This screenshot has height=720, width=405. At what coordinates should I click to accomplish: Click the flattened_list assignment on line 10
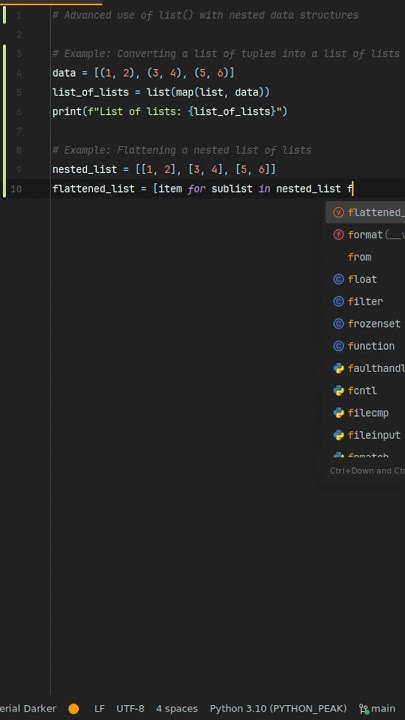click(x=202, y=189)
